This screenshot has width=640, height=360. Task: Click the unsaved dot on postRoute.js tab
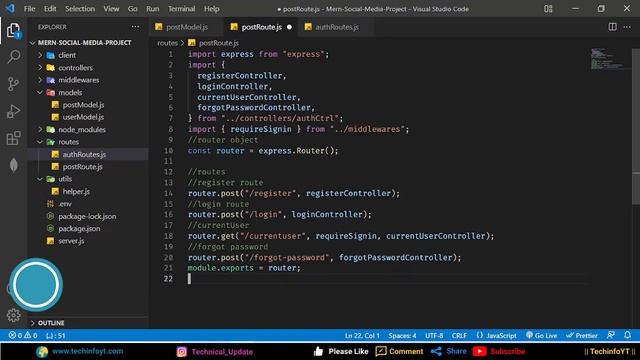click(x=289, y=27)
